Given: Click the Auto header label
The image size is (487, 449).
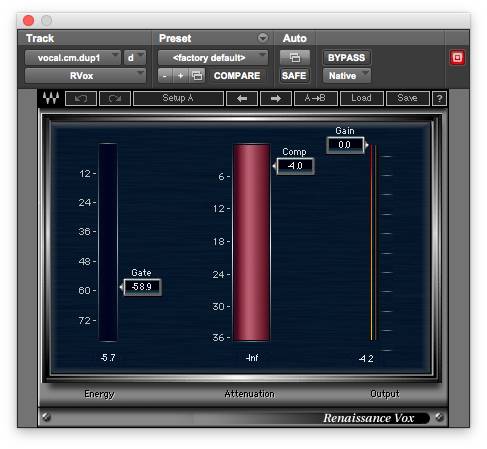Looking at the screenshot, I should pyautogui.click(x=295, y=38).
